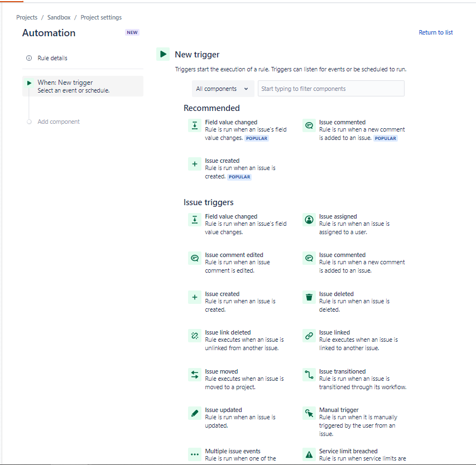Click the NEW badge next to Automation

(x=132, y=32)
